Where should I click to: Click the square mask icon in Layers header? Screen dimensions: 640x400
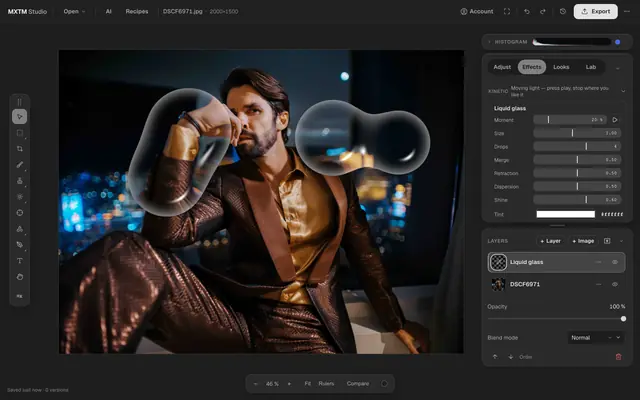point(607,241)
